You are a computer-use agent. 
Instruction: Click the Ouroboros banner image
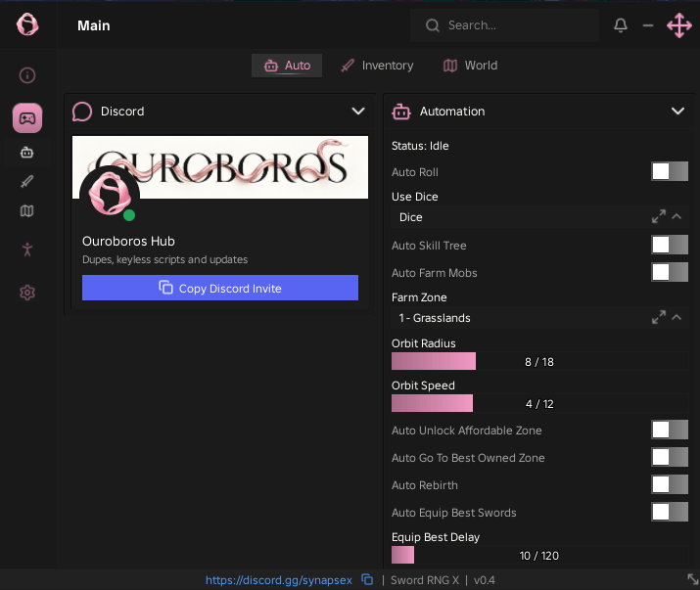tap(220, 167)
